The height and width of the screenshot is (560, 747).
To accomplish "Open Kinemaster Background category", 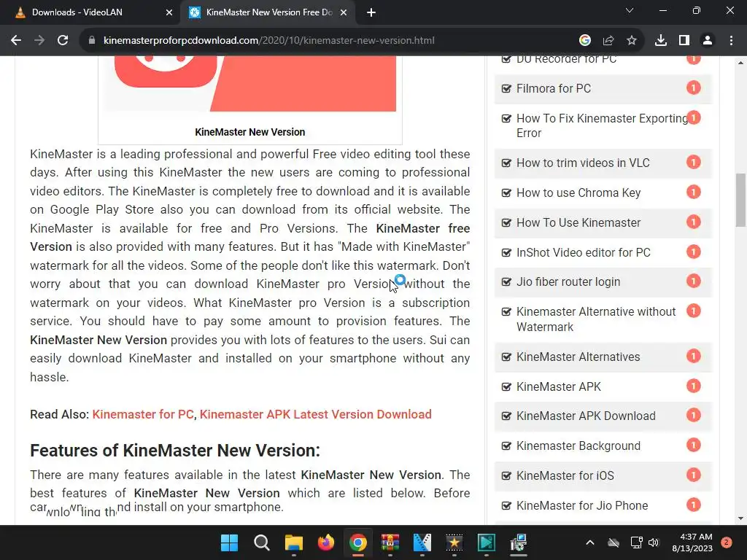I will pos(578,446).
